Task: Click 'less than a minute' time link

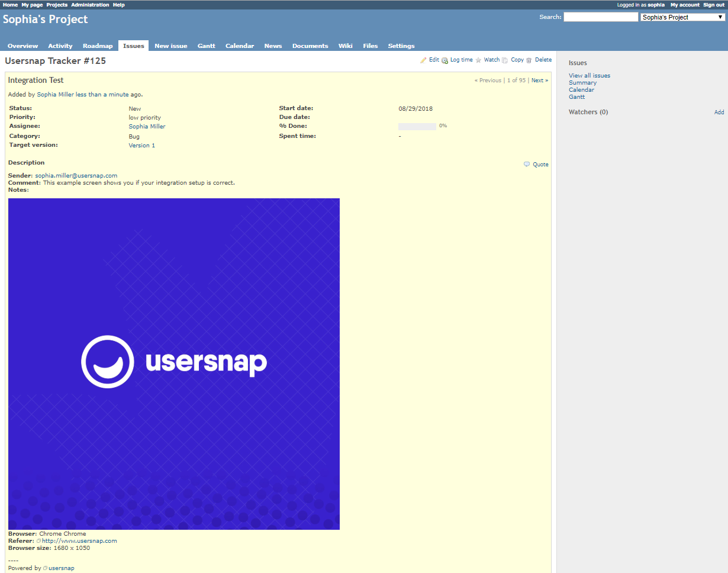Action: (102, 95)
